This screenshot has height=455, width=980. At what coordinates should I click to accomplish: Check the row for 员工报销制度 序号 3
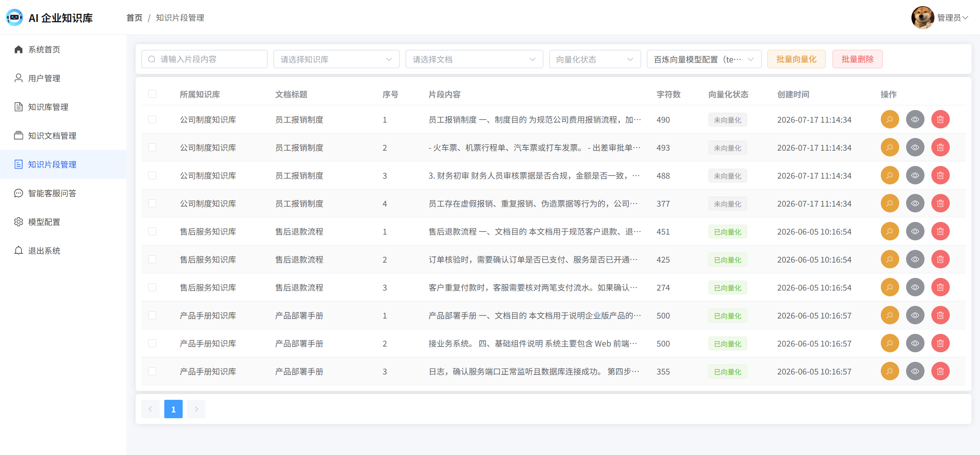pos(152,175)
